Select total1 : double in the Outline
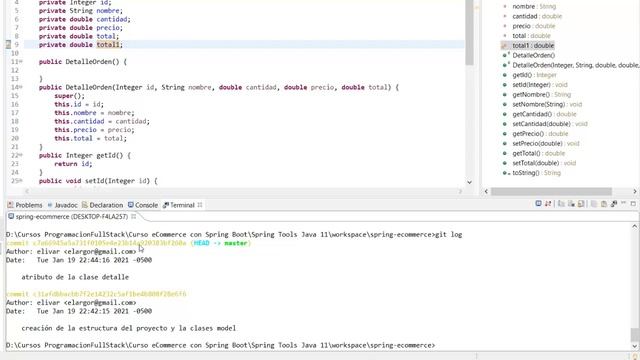Image resolution: width=640 pixels, height=360 pixels. tap(533, 46)
